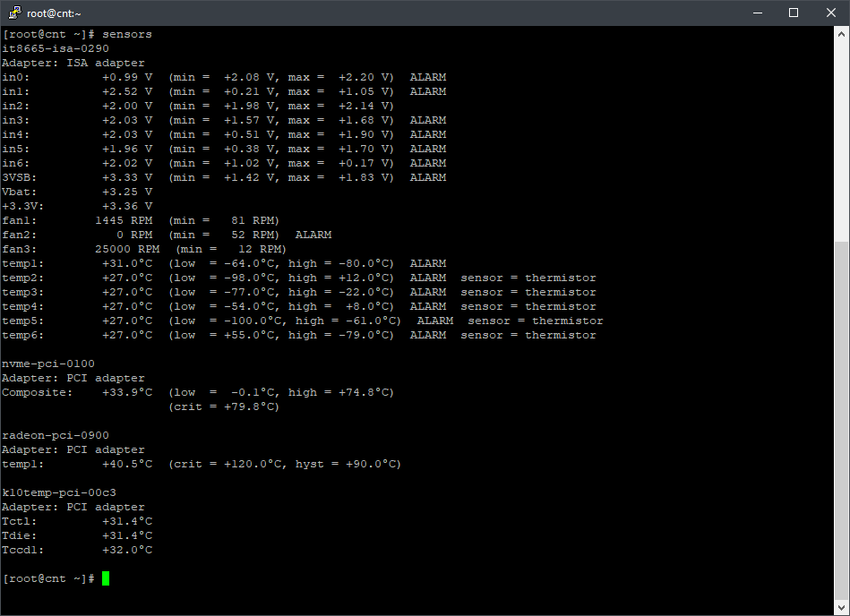Open the PuTTY system menu icon
Viewport: 850px width, 616px height.
click(14, 13)
